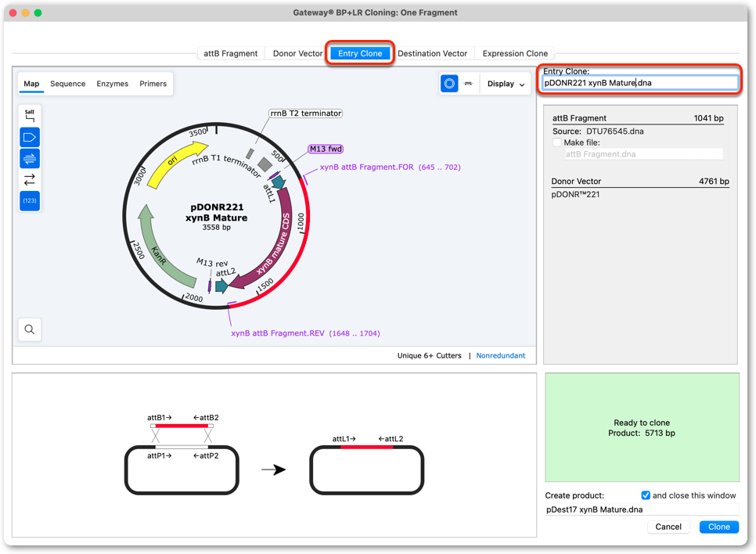Open the Destination Vector tab
This screenshot has width=756, height=554.
click(433, 53)
